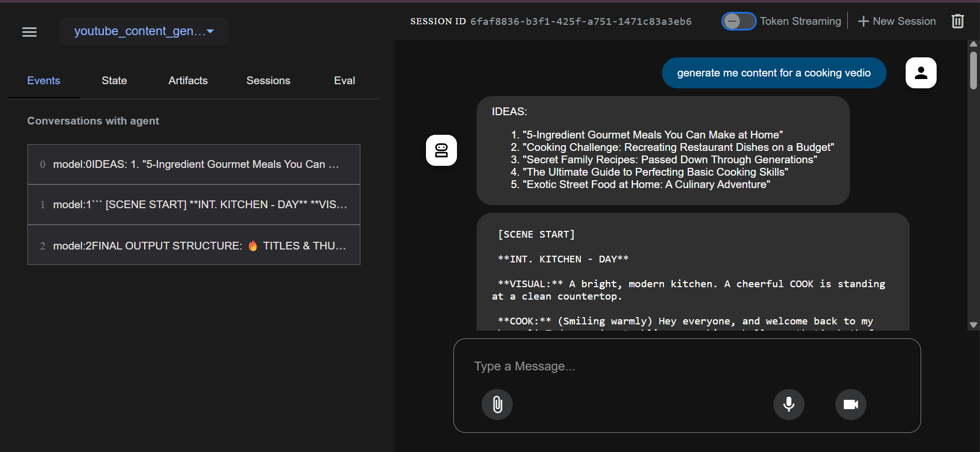980x452 pixels.
Task: Select event 2 FINAL OUTPUT STRUCTURE row
Action: click(194, 245)
